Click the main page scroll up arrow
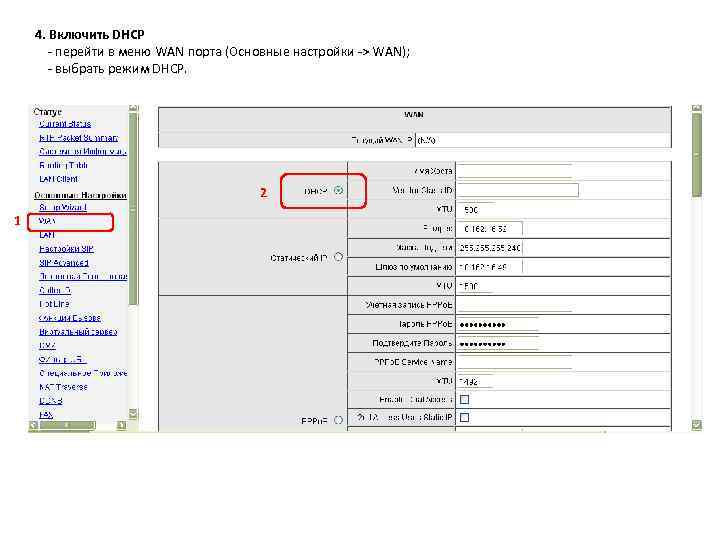 [x=697, y=108]
